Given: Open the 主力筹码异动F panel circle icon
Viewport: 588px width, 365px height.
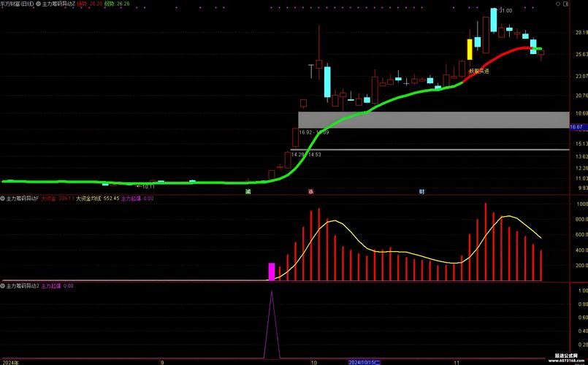Looking at the screenshot, I should [x=3, y=198].
